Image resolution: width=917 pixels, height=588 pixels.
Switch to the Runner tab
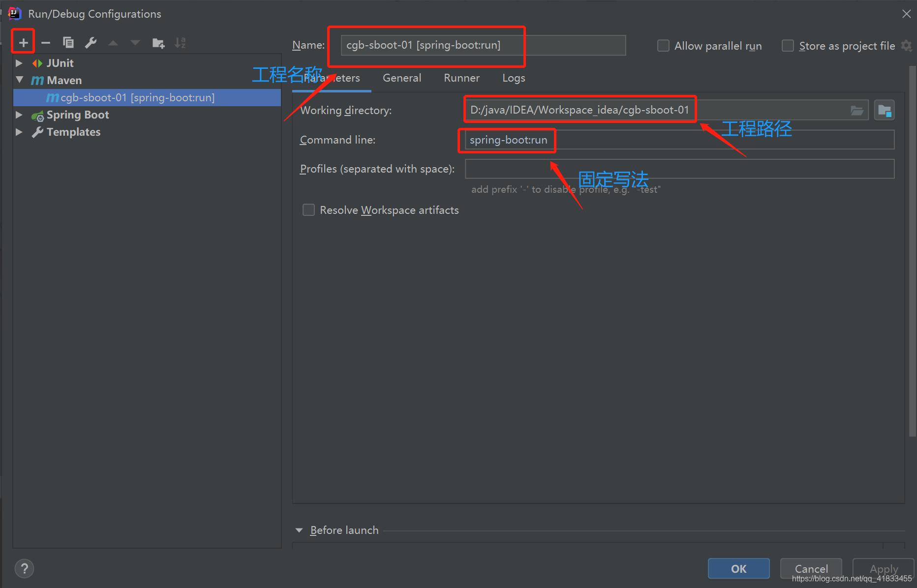[x=461, y=78]
